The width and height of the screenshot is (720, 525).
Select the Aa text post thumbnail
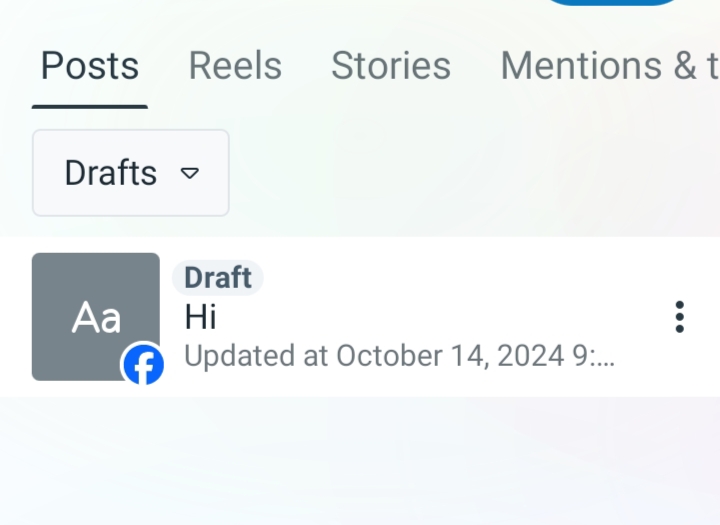coord(96,316)
